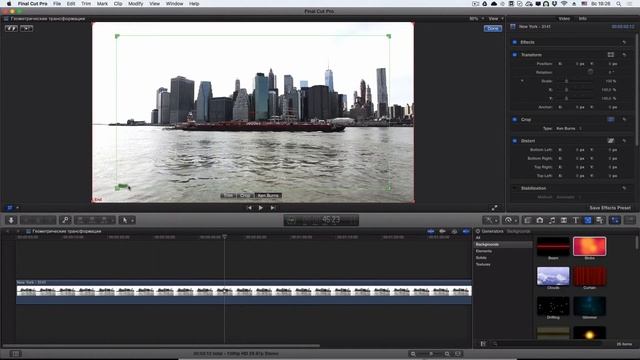Open the Stabilization Method dropdown
Viewport: 640px width, 360px height.
pos(568,197)
